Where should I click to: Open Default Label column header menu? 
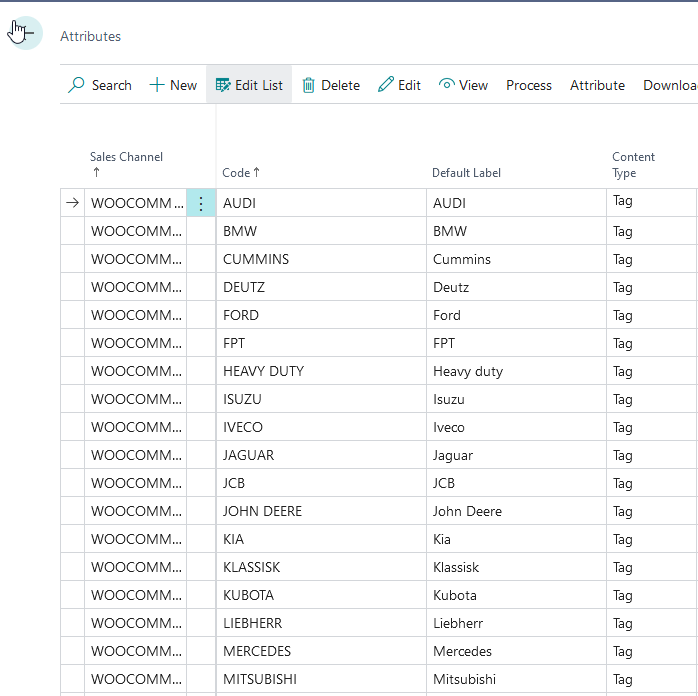click(x=466, y=173)
